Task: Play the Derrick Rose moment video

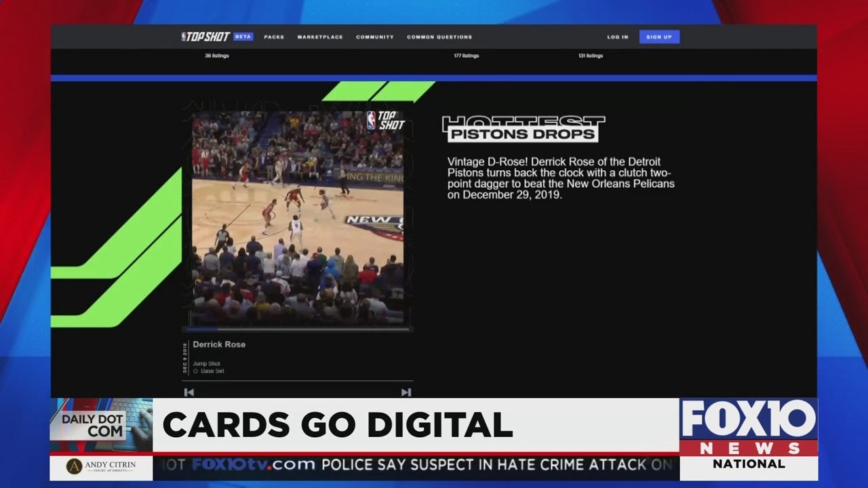Action: point(298,218)
